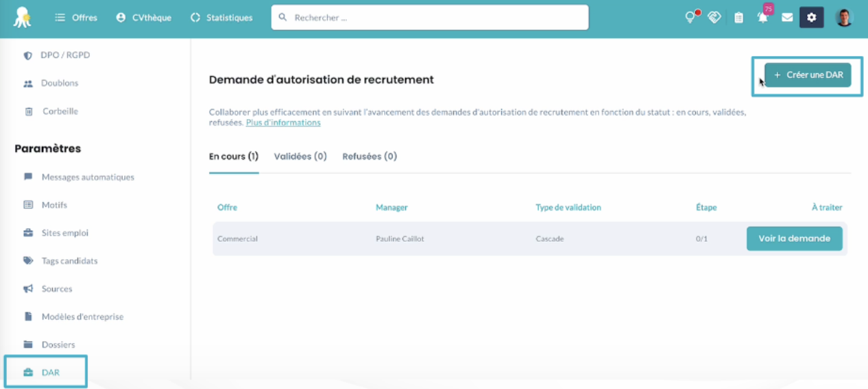
Task: Open the clipboard tasks icon
Action: 738,18
